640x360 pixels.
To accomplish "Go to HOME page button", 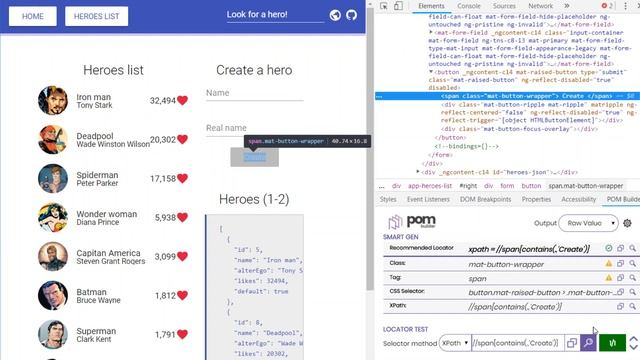I will click(33, 16).
